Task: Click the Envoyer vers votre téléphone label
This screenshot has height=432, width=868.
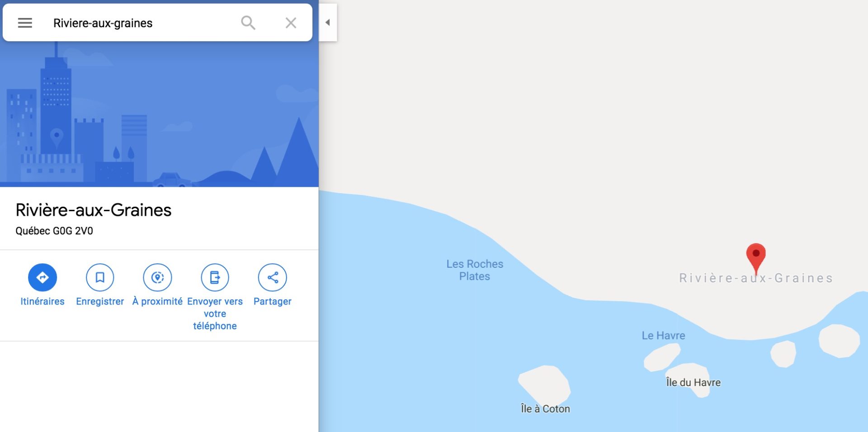Action: [x=215, y=313]
